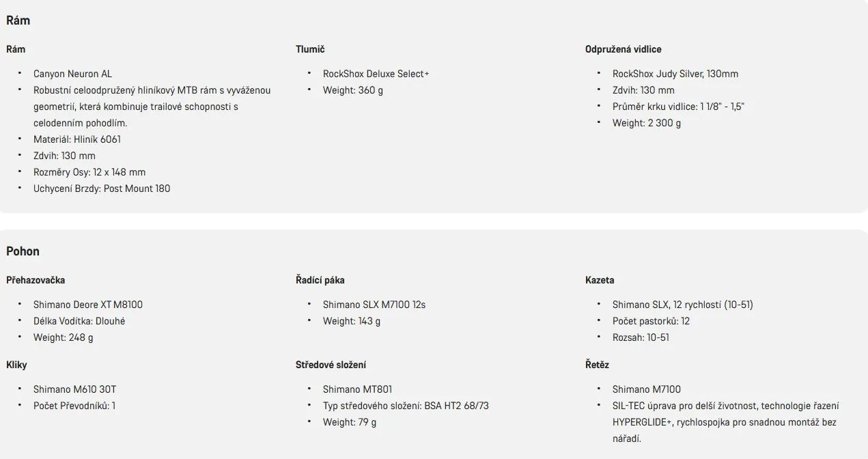The width and height of the screenshot is (868, 459).
Task: Select RockShox Deluxe Select+ text
Action: coord(376,74)
